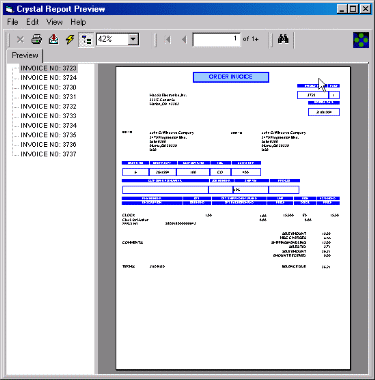Open the Edit menu

[33, 22]
